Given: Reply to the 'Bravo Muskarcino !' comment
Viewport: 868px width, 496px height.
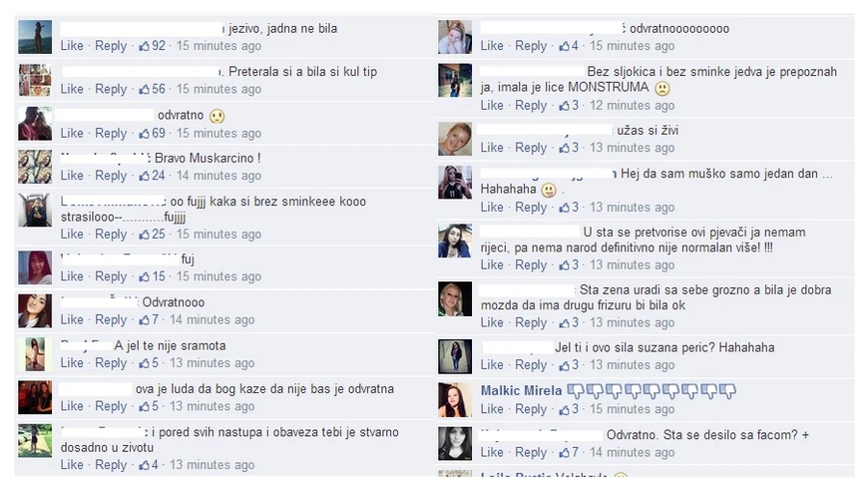Looking at the screenshot, I should coord(111,176).
